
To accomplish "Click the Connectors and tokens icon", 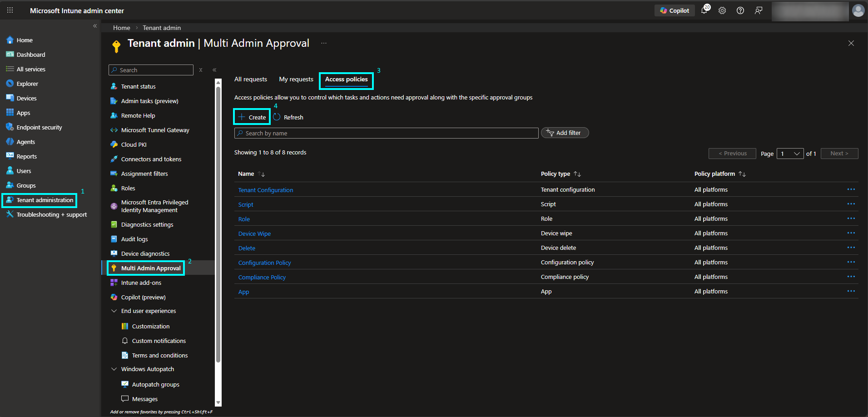I will coord(114,159).
